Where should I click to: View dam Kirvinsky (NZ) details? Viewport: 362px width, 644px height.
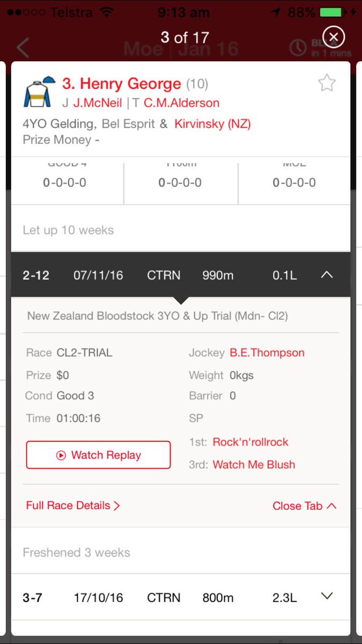[x=212, y=124]
